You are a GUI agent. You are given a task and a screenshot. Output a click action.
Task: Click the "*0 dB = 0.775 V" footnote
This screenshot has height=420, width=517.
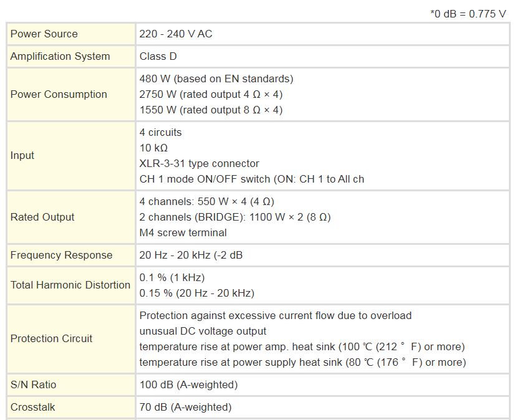tap(468, 13)
